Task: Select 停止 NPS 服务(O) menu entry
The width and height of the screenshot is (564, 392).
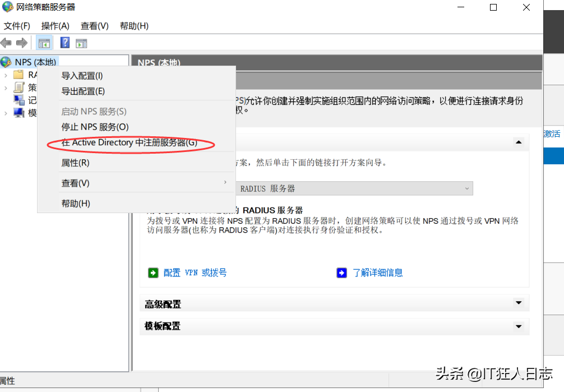Action: pyautogui.click(x=95, y=127)
